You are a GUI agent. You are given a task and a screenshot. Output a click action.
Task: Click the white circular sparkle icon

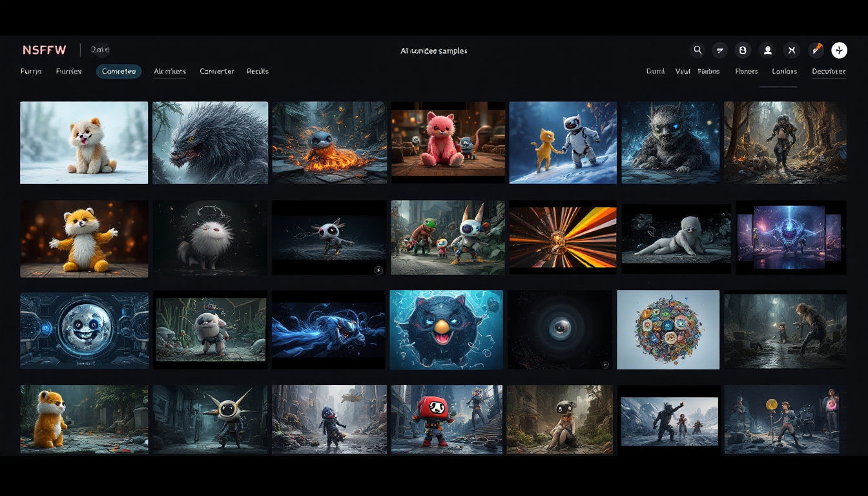[x=839, y=50]
